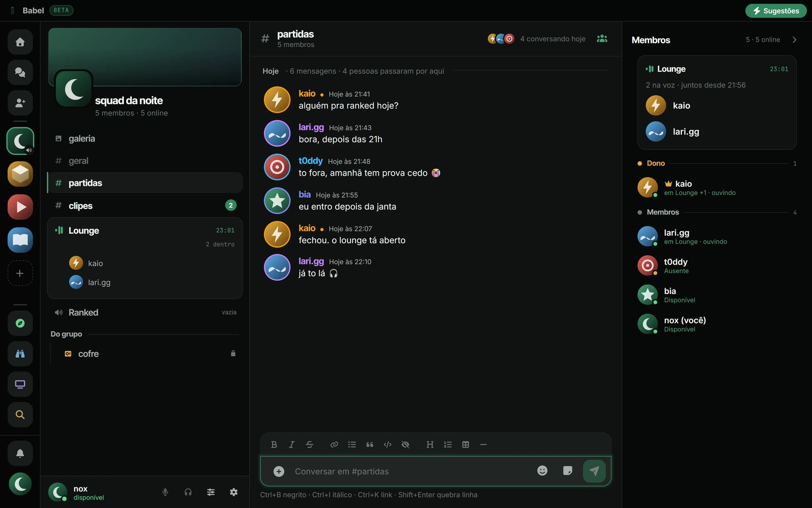Toggle members list people icon

[602, 39]
